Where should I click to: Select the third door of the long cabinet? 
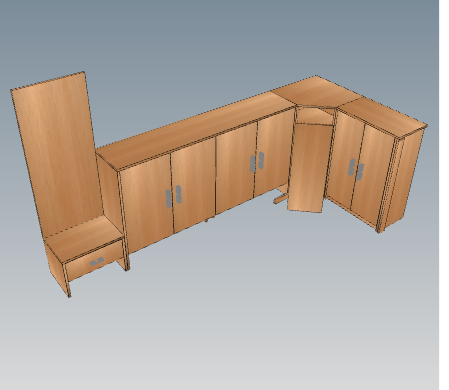236,169
